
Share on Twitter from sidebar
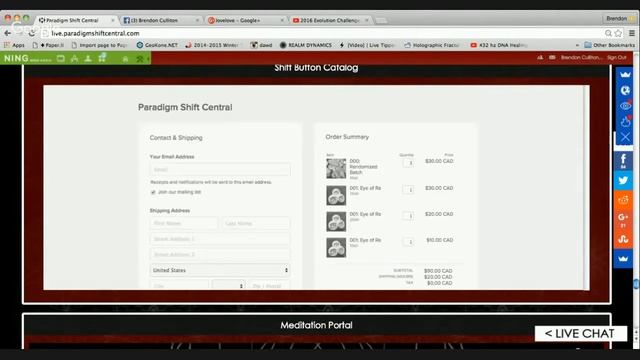click(x=623, y=180)
